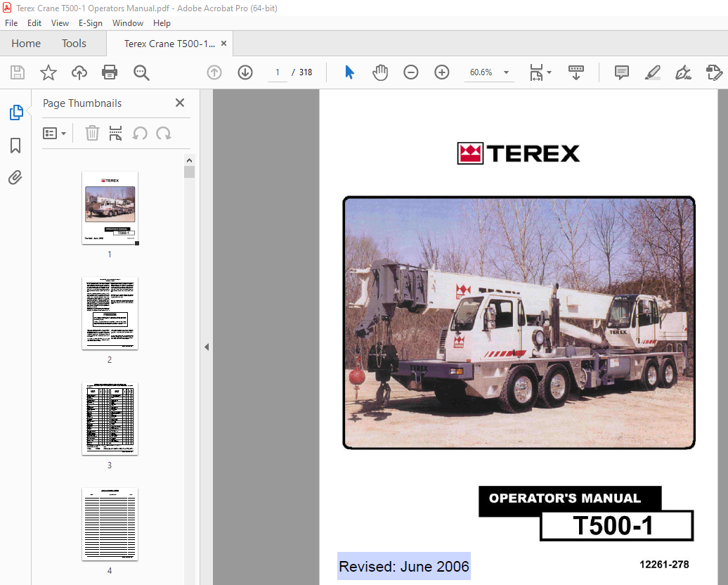Close the Terex Crane document tab

click(x=223, y=43)
